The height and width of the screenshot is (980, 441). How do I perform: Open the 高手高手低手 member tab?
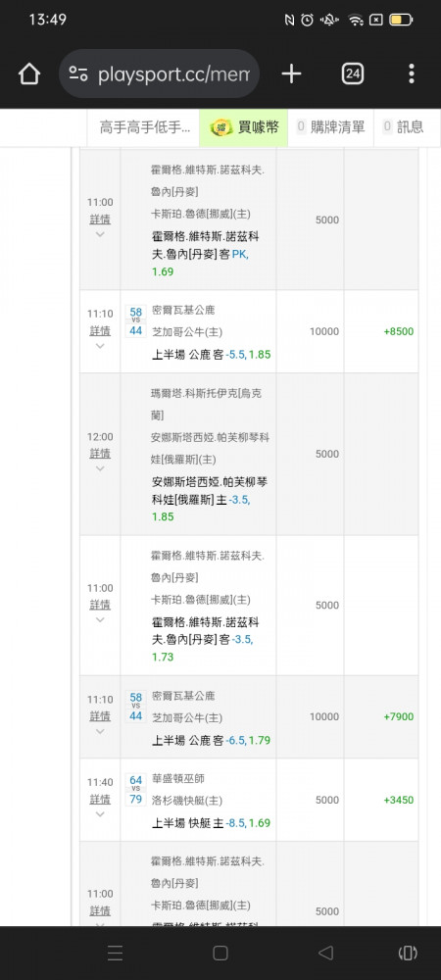pyautogui.click(x=144, y=127)
